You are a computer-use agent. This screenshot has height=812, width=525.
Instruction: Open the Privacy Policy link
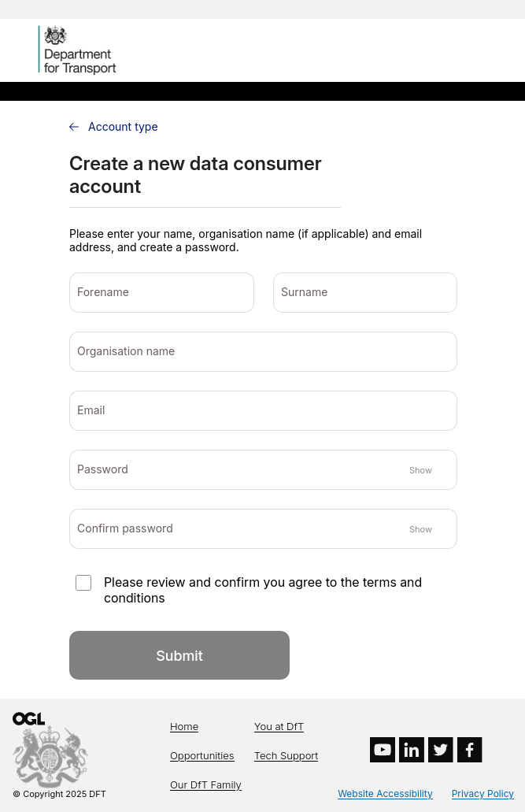pyautogui.click(x=482, y=794)
